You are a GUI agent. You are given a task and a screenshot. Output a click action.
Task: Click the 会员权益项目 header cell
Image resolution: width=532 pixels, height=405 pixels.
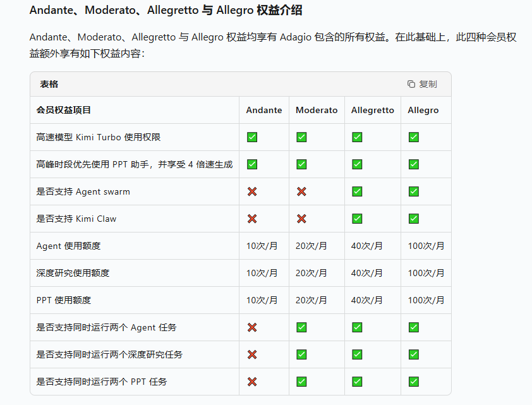(x=64, y=110)
